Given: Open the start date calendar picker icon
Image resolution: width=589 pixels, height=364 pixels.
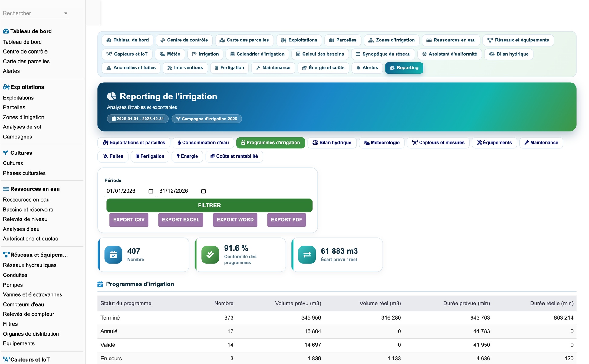Looking at the screenshot, I should click(x=151, y=191).
